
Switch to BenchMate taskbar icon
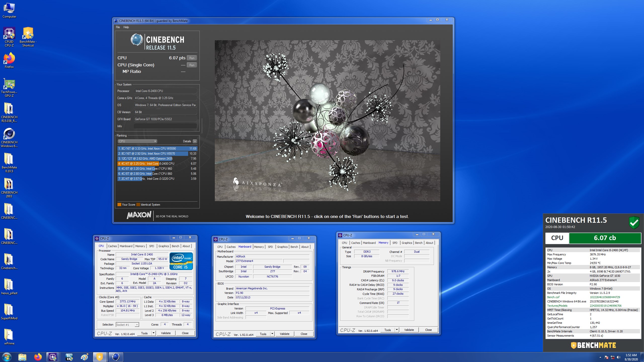pos(100,357)
